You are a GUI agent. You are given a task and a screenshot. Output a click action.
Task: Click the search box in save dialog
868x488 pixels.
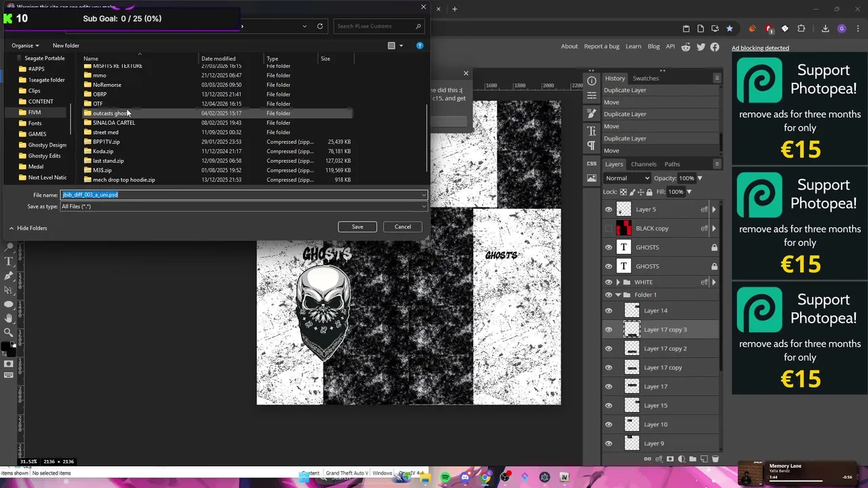pos(378,26)
